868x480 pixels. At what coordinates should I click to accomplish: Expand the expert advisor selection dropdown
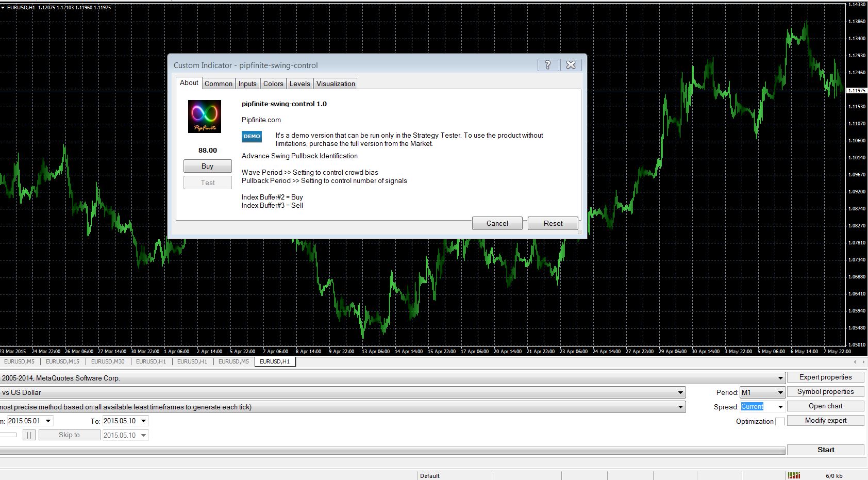point(780,378)
